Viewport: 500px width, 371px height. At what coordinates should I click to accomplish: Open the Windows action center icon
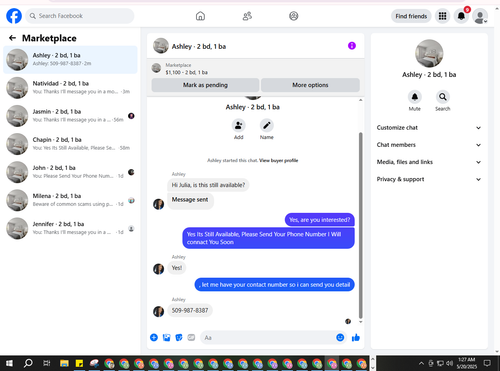pos(487,363)
